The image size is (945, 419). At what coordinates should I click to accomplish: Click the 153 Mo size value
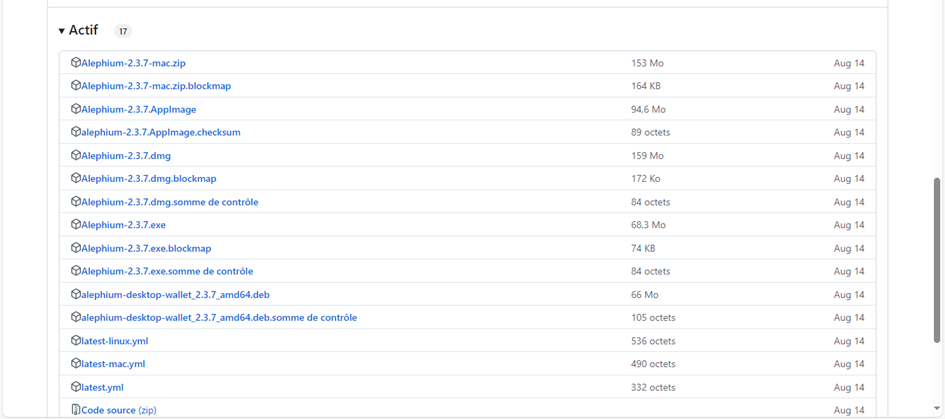coord(647,63)
